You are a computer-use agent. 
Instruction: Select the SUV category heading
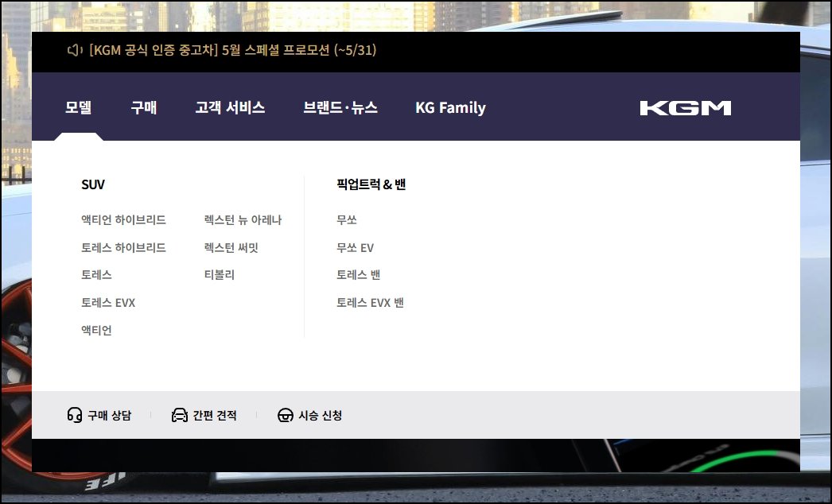(93, 184)
